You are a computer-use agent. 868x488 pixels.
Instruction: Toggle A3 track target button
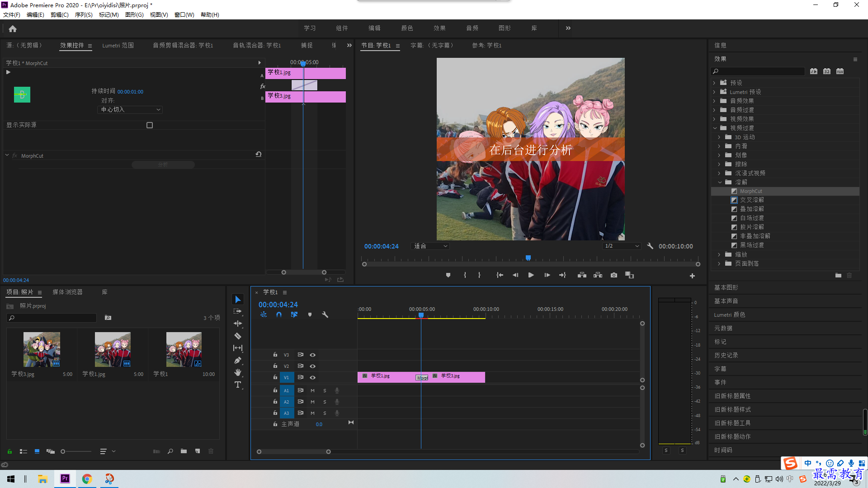pyautogui.click(x=286, y=413)
